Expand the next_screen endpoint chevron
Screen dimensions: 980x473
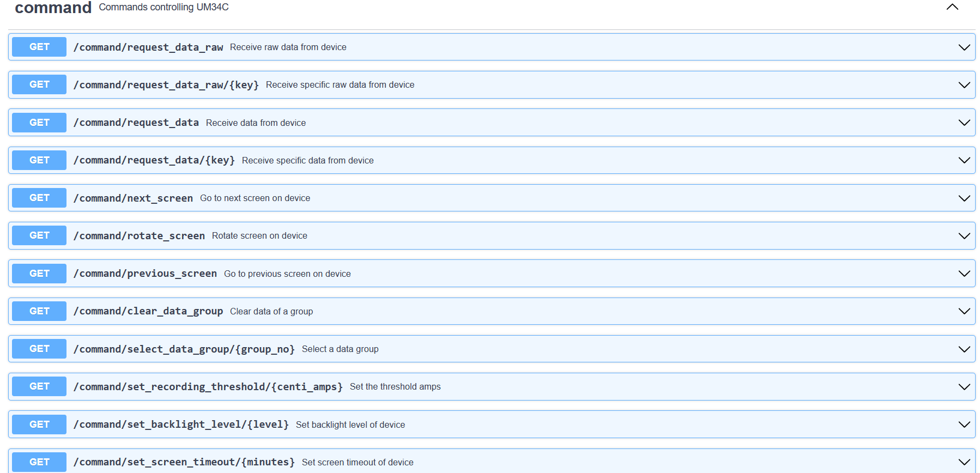point(964,198)
